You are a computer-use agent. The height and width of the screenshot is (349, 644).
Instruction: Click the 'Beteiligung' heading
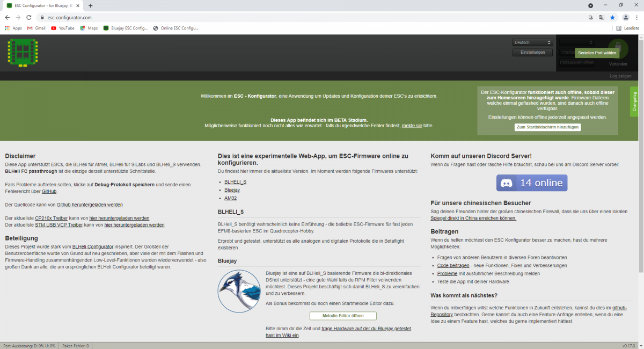pos(21,238)
